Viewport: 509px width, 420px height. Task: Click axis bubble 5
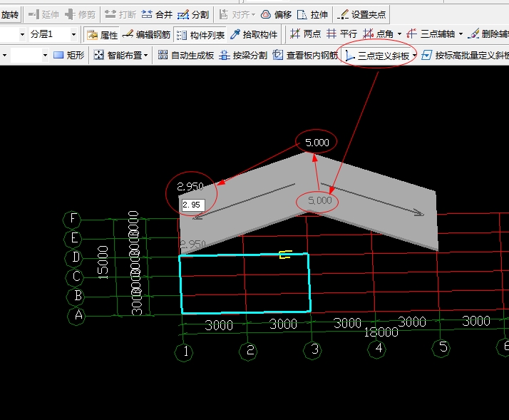tap(441, 348)
